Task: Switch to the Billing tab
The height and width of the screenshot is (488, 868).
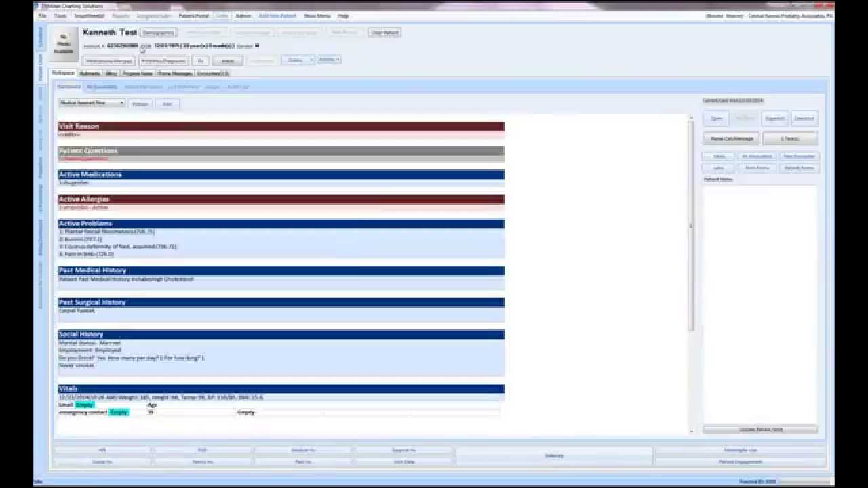Action: (x=111, y=73)
